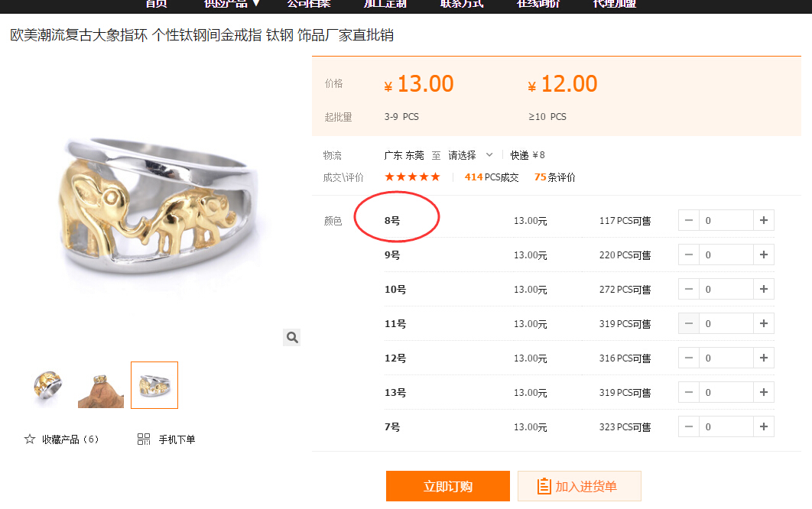812x509 pixels.
Task: Click quantity input field for 11号
Action: pyautogui.click(x=726, y=323)
